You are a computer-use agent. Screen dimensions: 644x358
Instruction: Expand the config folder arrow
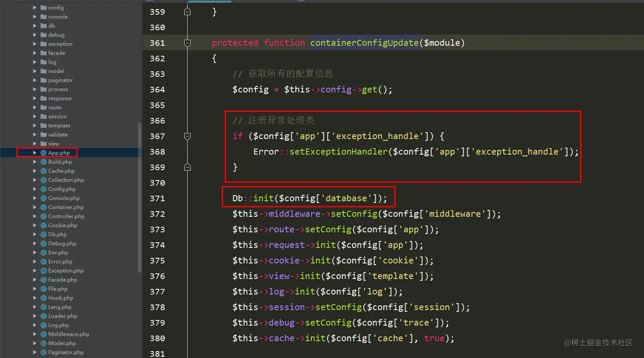[35, 8]
